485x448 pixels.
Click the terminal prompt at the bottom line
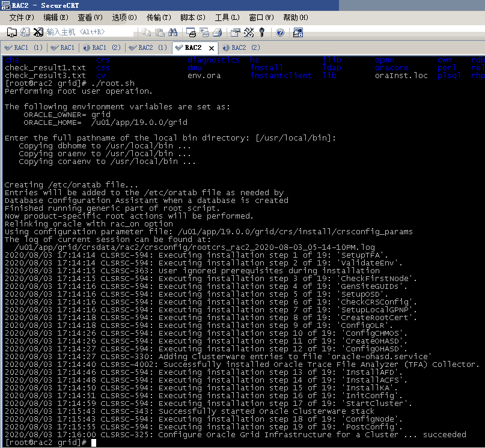point(50,443)
